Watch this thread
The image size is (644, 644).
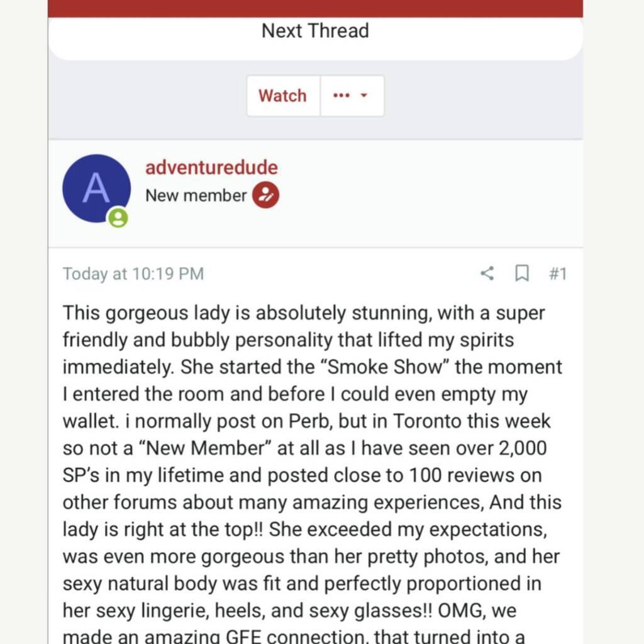click(282, 96)
